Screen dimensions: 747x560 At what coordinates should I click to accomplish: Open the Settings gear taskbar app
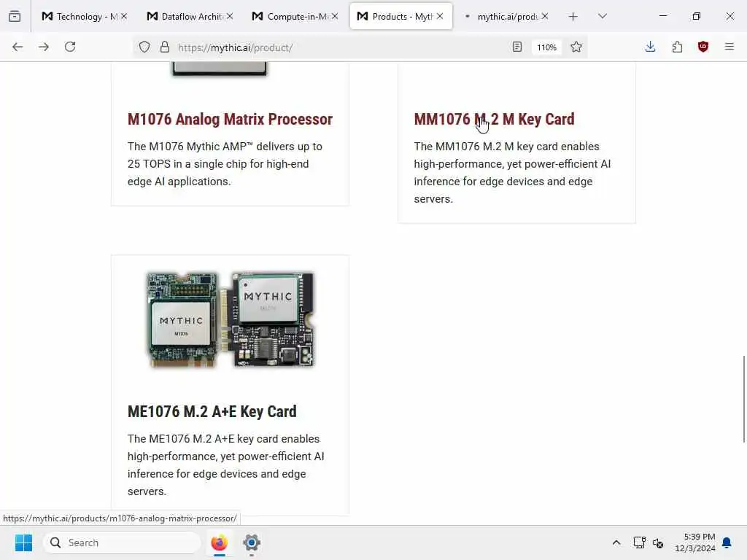click(252, 542)
